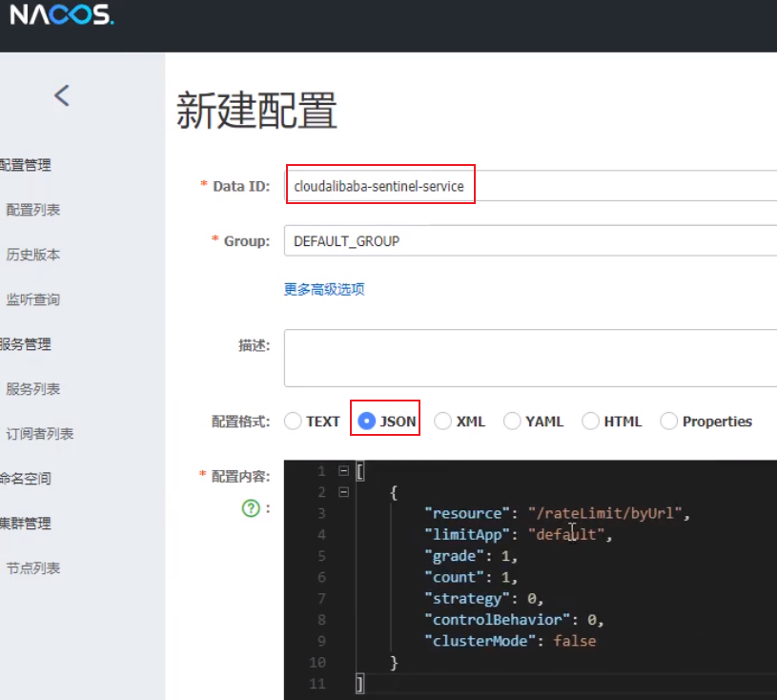Focus the Data ID input field

(530, 186)
